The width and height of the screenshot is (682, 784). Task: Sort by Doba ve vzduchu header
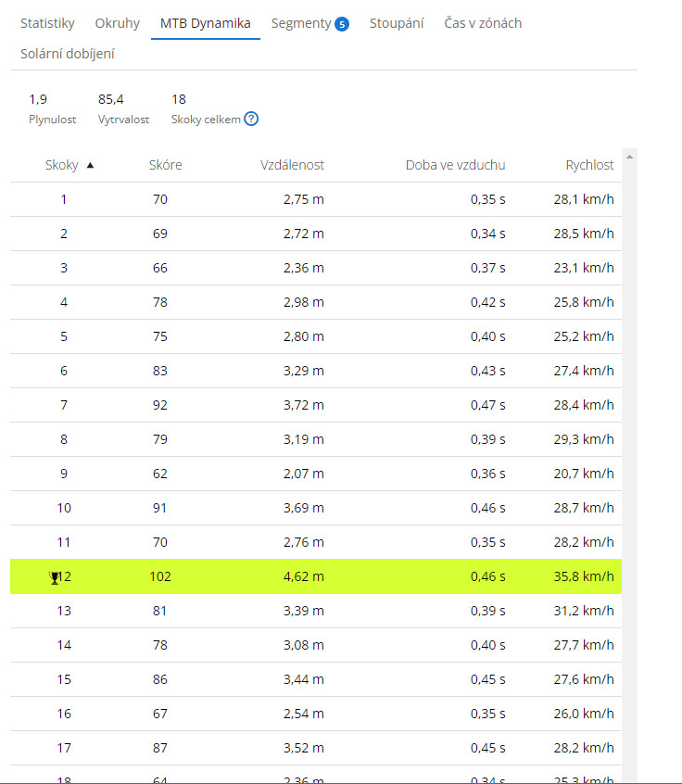(x=455, y=165)
